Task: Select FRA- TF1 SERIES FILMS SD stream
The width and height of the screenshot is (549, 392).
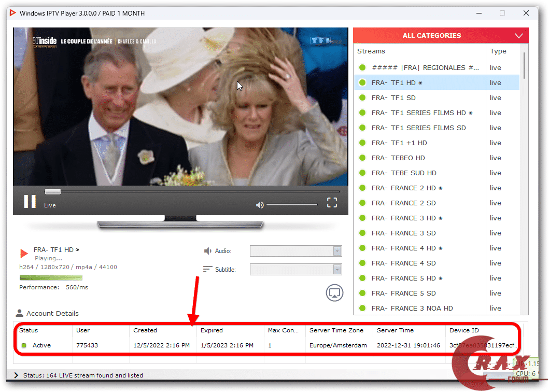Action: 437,128
